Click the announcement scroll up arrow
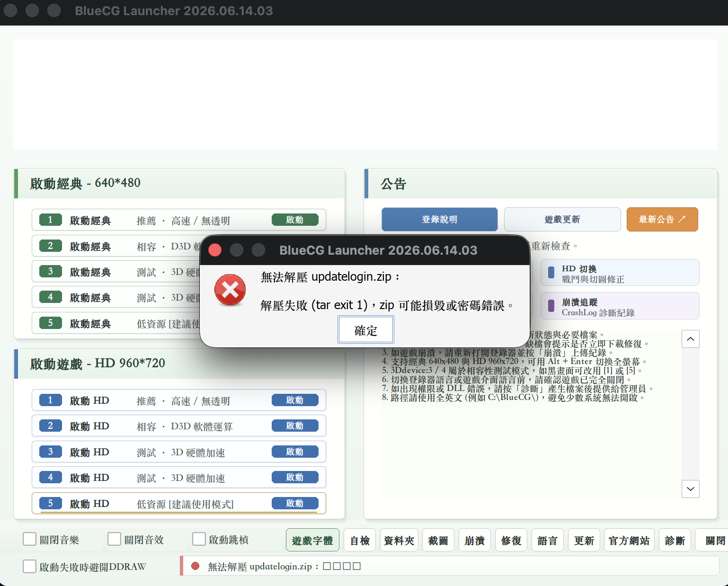This screenshot has height=586, width=728. point(691,339)
